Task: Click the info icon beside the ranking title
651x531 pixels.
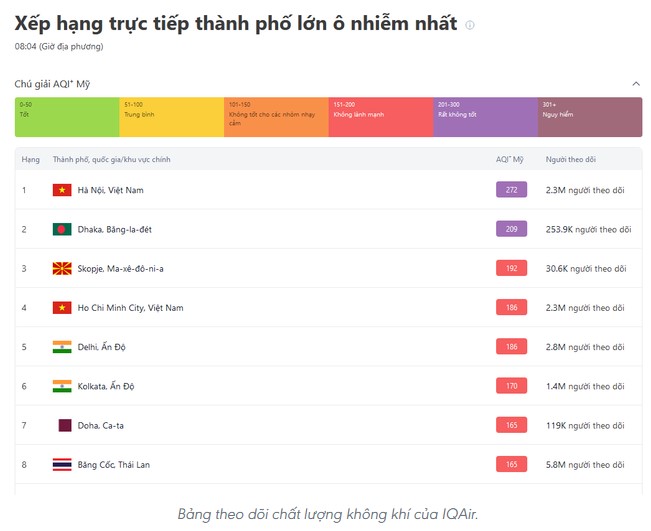Action: pos(470,25)
